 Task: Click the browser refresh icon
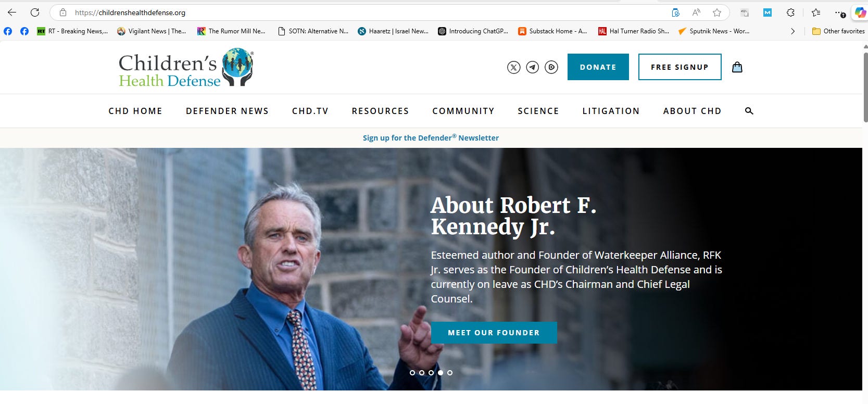[35, 12]
